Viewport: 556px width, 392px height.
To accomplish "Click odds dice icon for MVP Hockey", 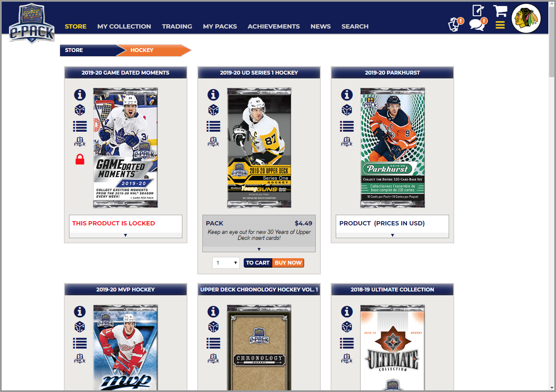I will coord(80,327).
